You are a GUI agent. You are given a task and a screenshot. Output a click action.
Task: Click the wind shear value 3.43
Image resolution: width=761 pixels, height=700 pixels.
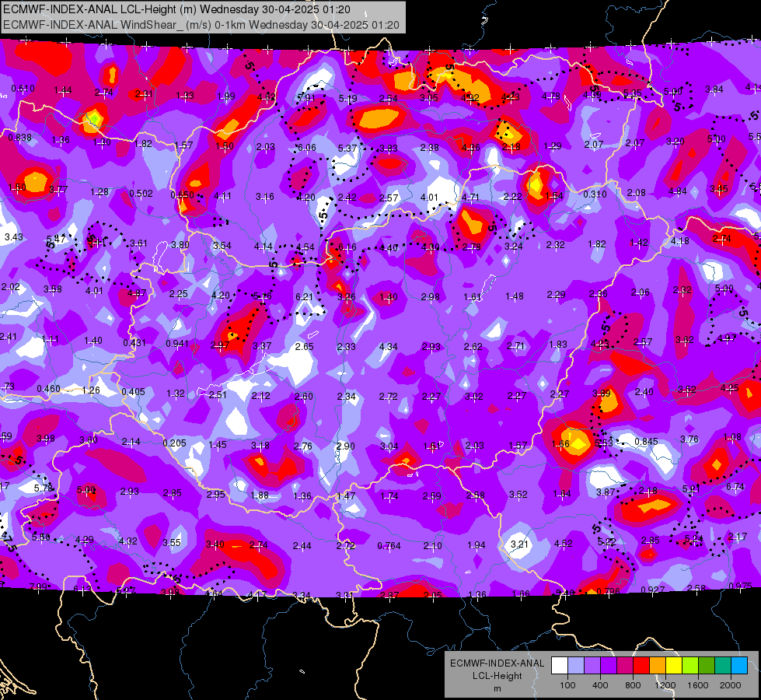point(13,237)
